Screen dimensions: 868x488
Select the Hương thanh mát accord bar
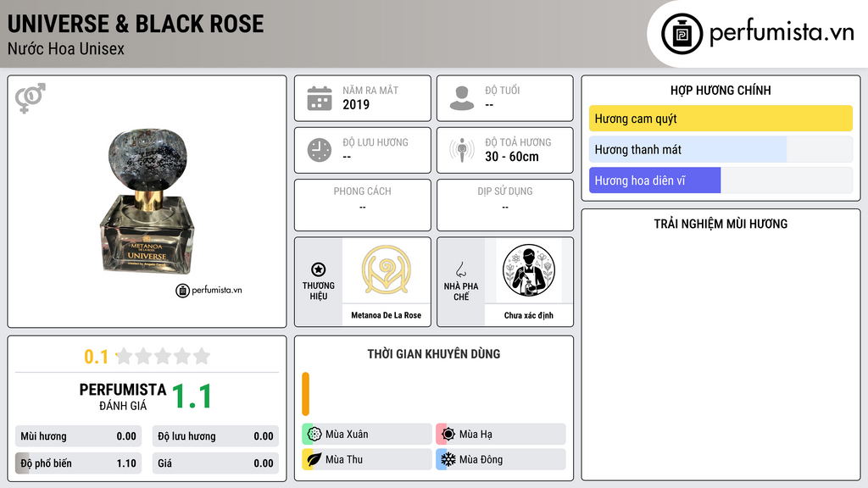click(721, 149)
